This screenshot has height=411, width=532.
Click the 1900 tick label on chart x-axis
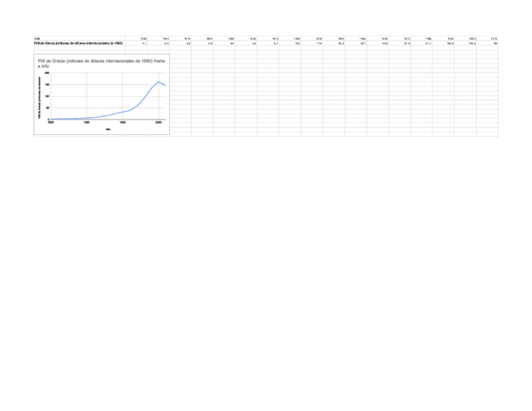(87, 122)
